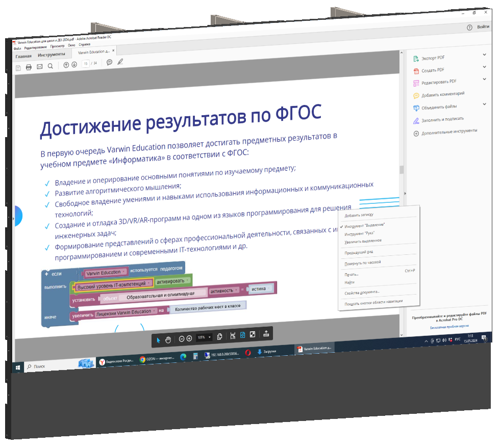The width and height of the screenshot is (501, 448).
Task: Open Windows Start button on taskbar
Action: (17, 367)
